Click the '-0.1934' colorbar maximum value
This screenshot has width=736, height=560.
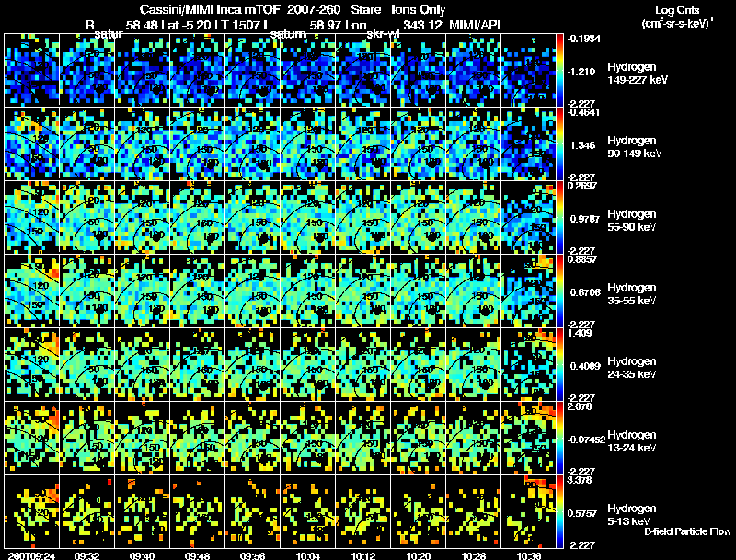click(584, 39)
